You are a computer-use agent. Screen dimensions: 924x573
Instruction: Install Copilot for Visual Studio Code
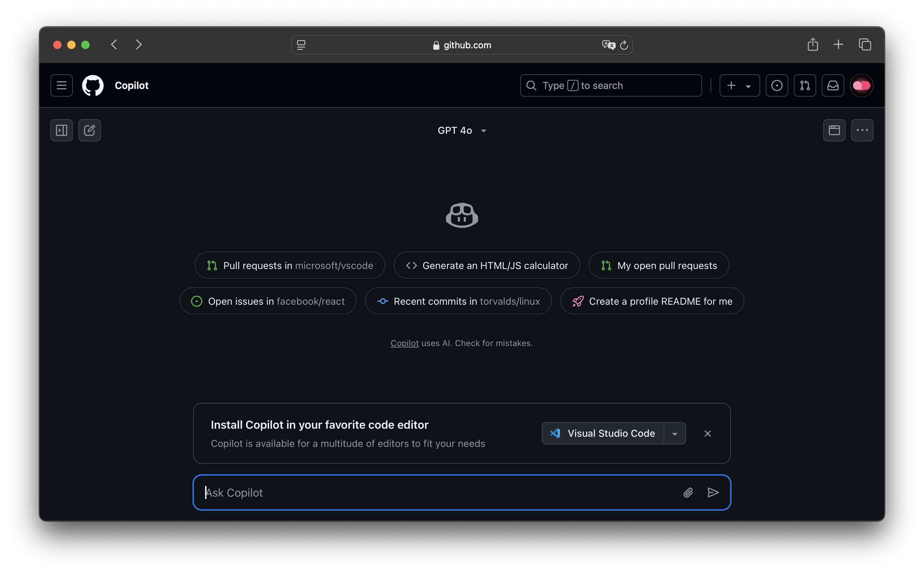point(603,433)
